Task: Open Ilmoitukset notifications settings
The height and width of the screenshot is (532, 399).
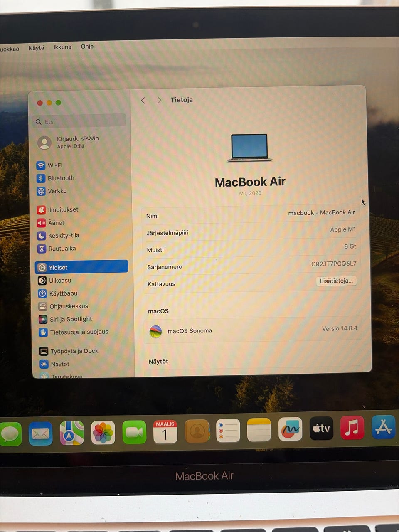Action: [x=57, y=209]
